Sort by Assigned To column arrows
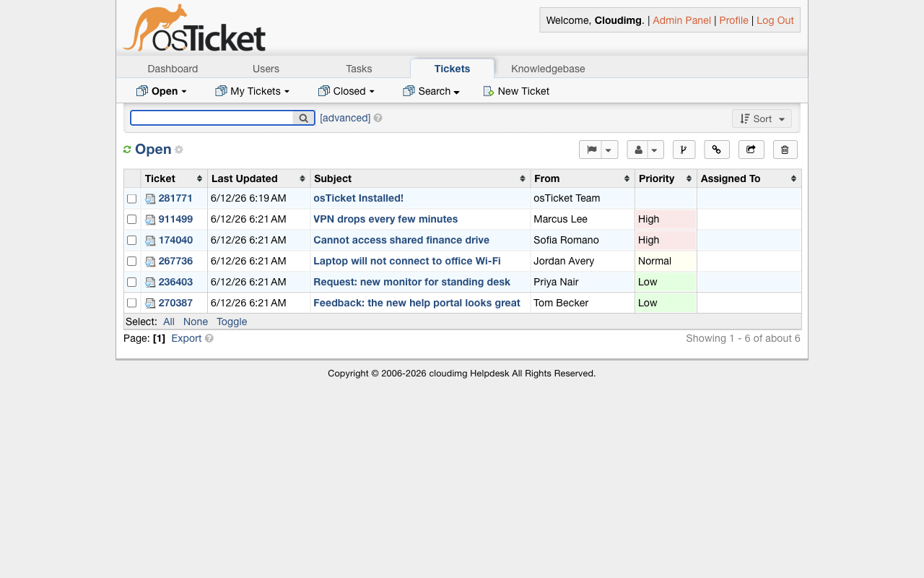The width and height of the screenshot is (924, 578). click(793, 178)
